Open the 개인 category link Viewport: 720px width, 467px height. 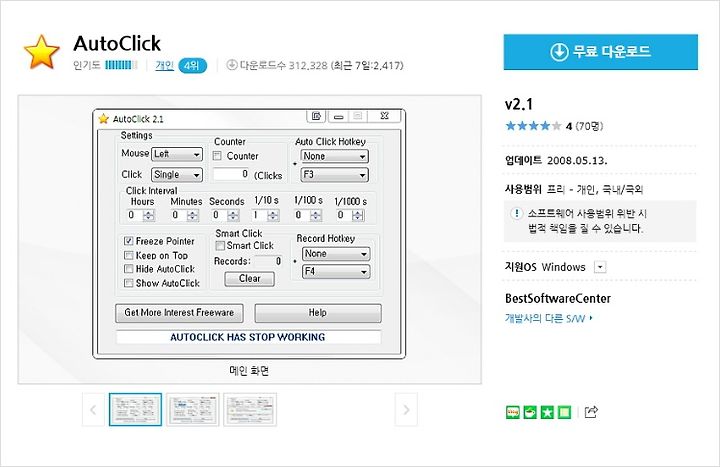164,65
